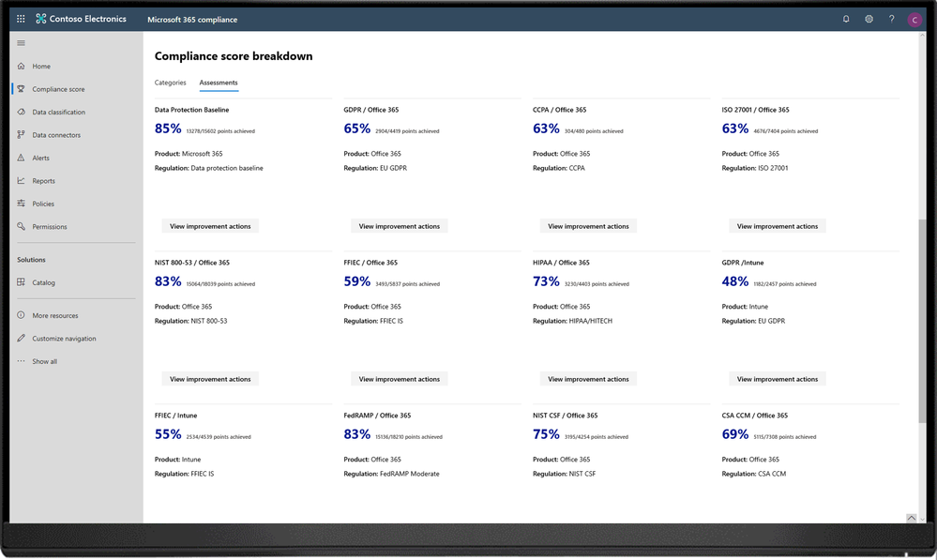Click FedRAMP / Office 365 card title
The height and width of the screenshot is (560, 937).
tap(377, 416)
